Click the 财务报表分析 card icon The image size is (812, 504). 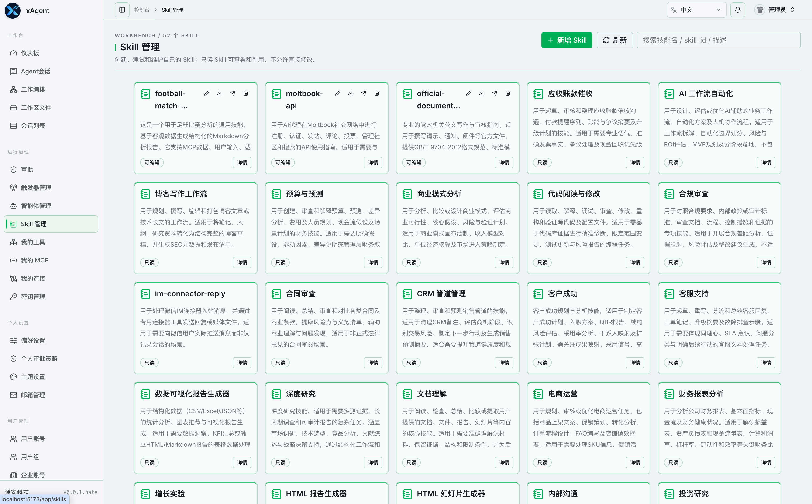point(669,394)
